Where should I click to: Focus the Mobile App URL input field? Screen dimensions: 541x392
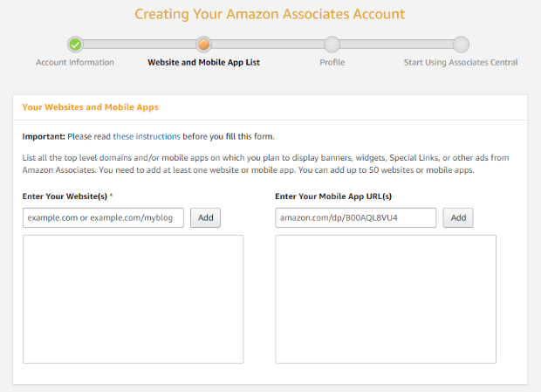356,217
